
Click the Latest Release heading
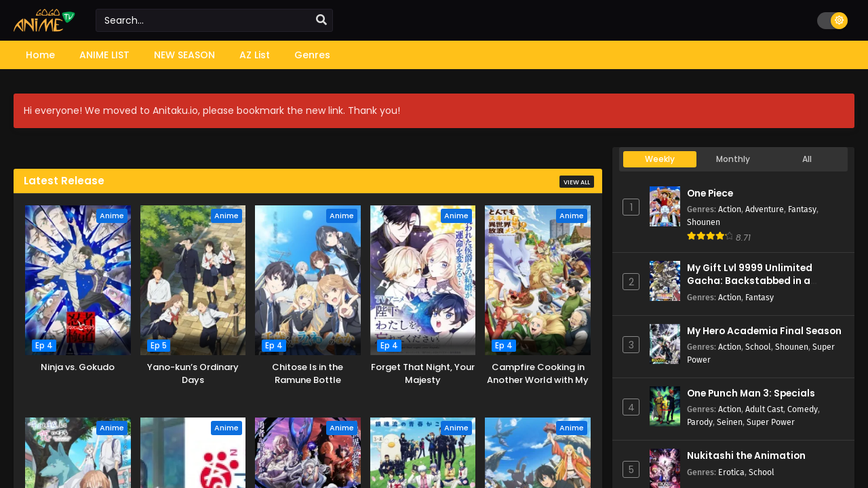(64, 181)
